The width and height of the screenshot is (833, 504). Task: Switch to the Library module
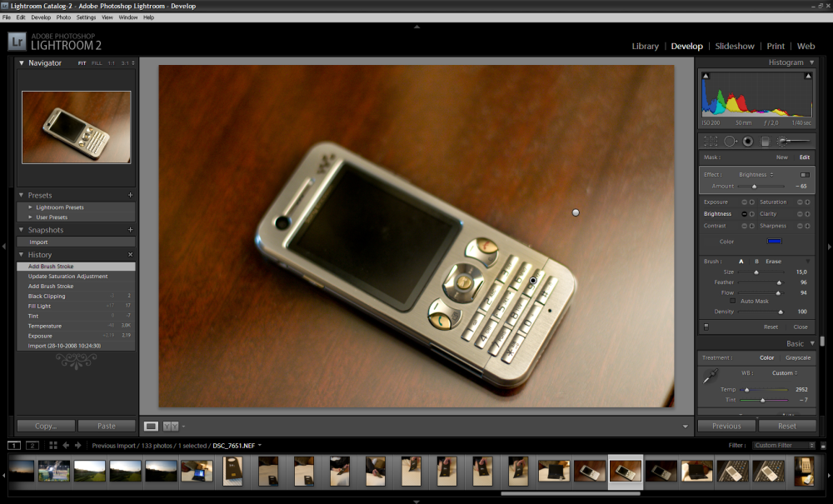click(645, 46)
